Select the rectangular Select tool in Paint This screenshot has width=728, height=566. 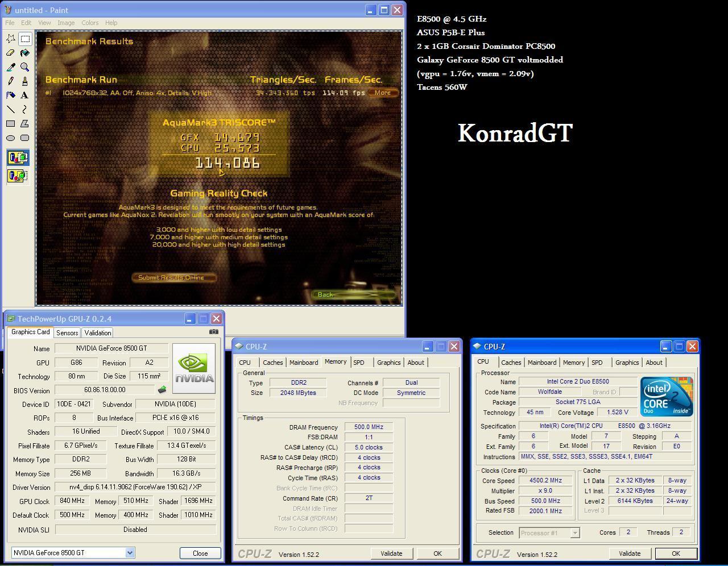25,39
